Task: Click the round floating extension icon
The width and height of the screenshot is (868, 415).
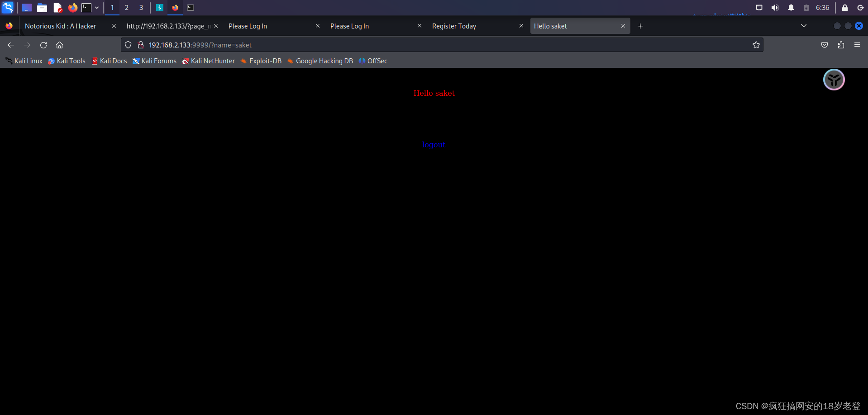Action: pos(834,80)
